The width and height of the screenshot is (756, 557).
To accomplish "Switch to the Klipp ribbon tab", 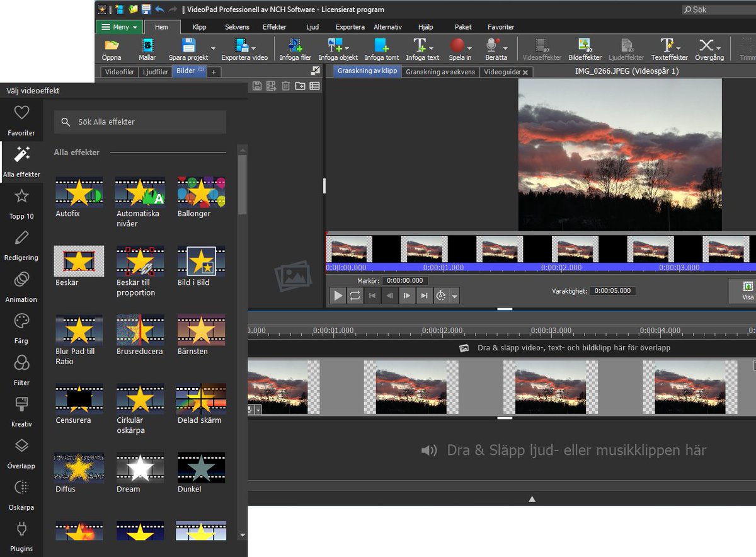I will tap(199, 27).
